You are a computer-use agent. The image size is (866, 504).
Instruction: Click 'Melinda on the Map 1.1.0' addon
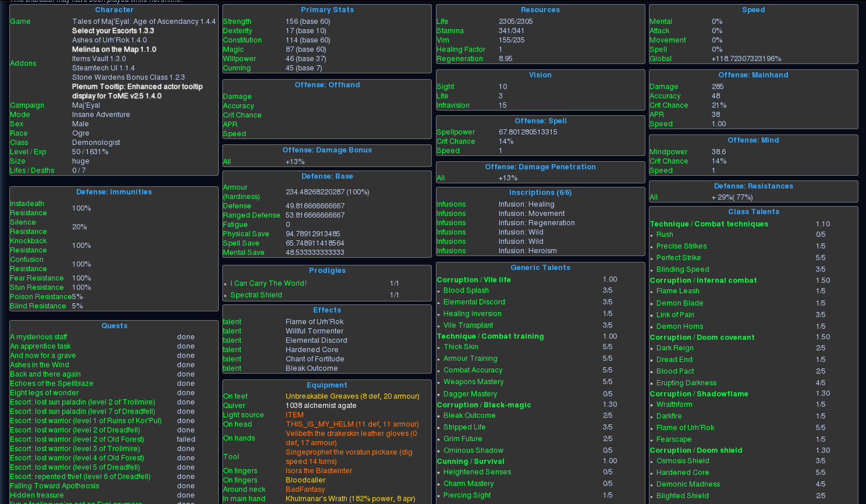coord(114,49)
